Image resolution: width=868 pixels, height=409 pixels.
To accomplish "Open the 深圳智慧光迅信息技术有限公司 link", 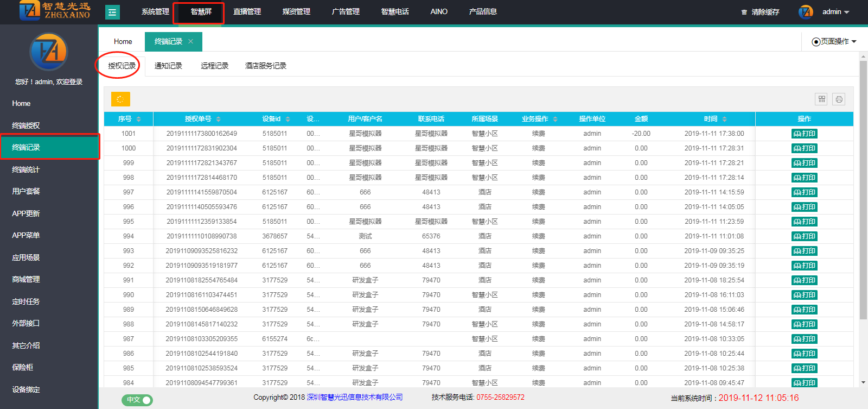I will tap(355, 397).
